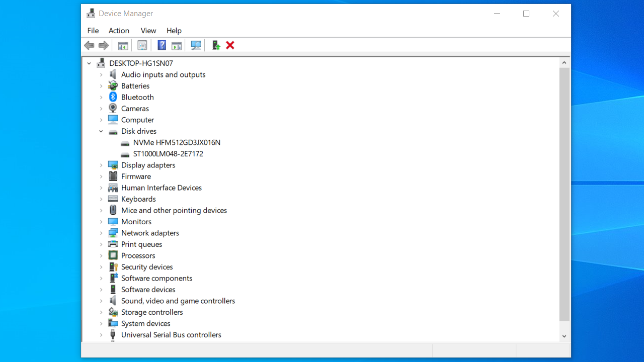This screenshot has width=644, height=362.
Task: Click the webcam icon next to Cameras
Action: tap(113, 109)
